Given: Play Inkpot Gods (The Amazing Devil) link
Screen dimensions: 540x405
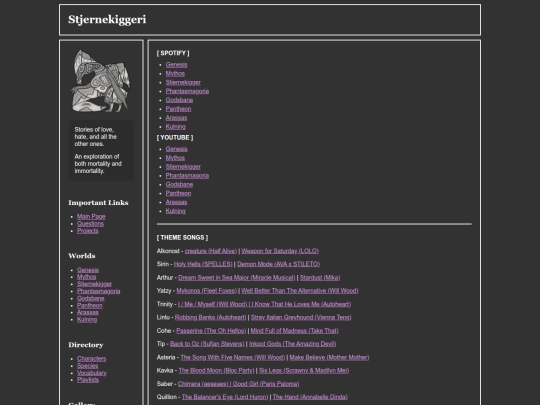Looking at the screenshot, I should coord(292,344).
